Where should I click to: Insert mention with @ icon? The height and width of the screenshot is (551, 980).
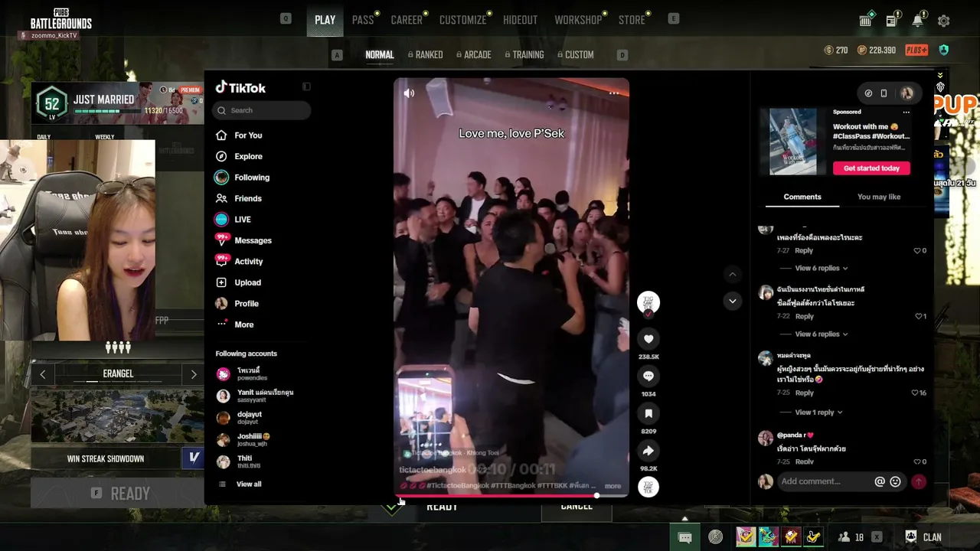[880, 481]
